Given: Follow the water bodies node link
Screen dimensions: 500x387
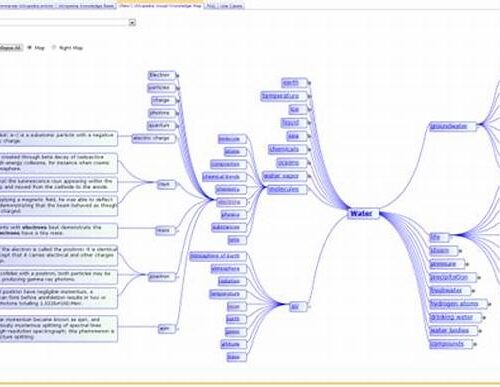Looking at the screenshot, I should pos(450,330).
